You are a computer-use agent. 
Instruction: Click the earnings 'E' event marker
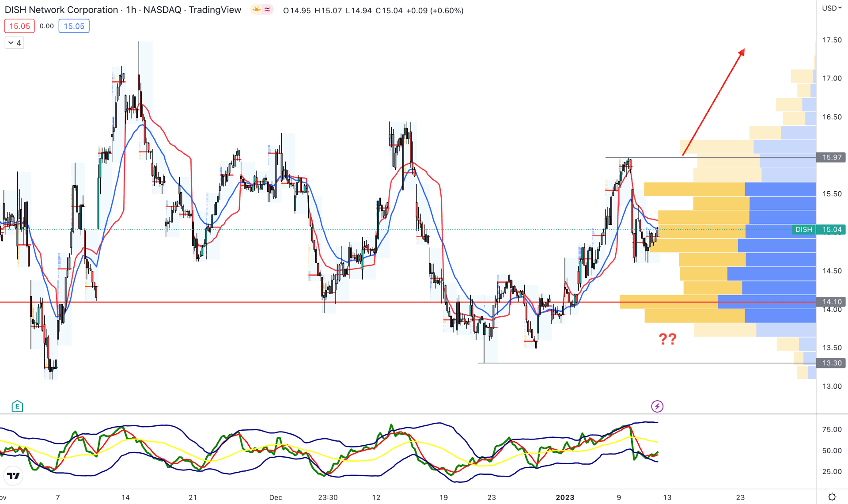pos(17,406)
